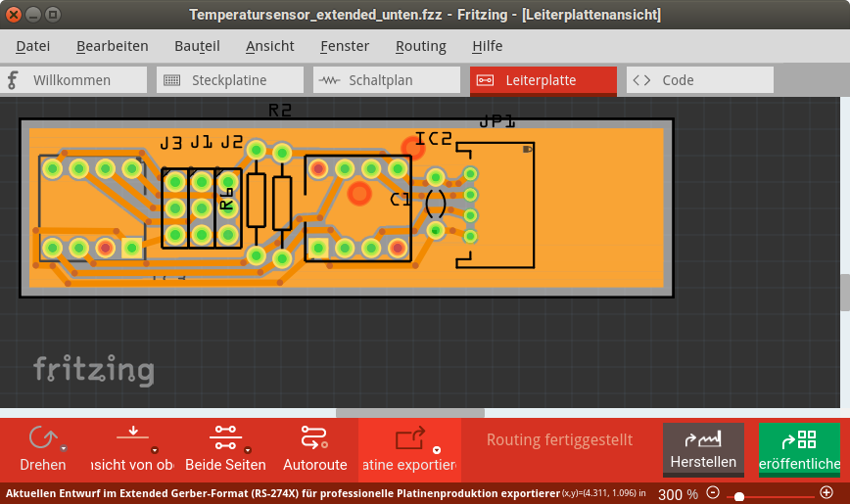Screen dimensions: 850x504
Task: Click Beide Seiten layer toggle
Action: click(224, 436)
